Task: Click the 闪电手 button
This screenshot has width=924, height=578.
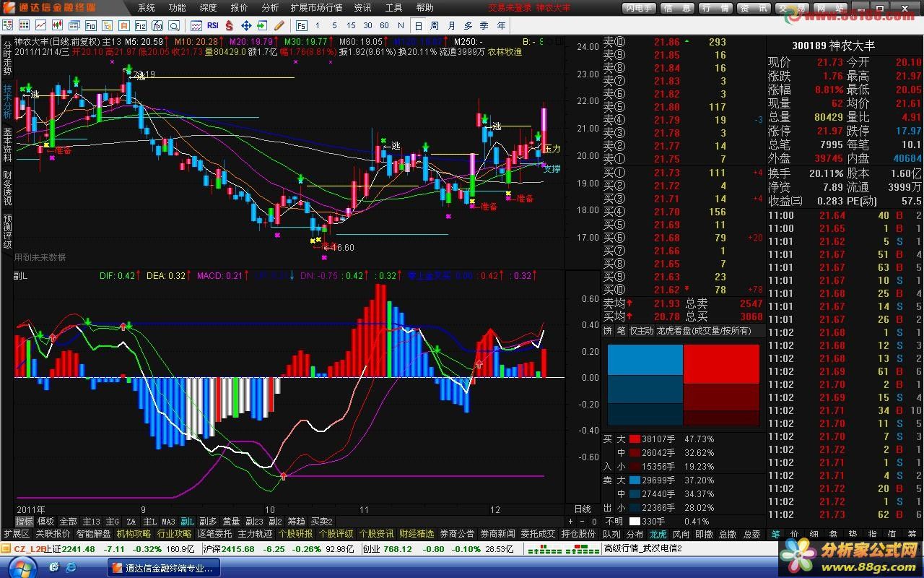Action: click(640, 8)
